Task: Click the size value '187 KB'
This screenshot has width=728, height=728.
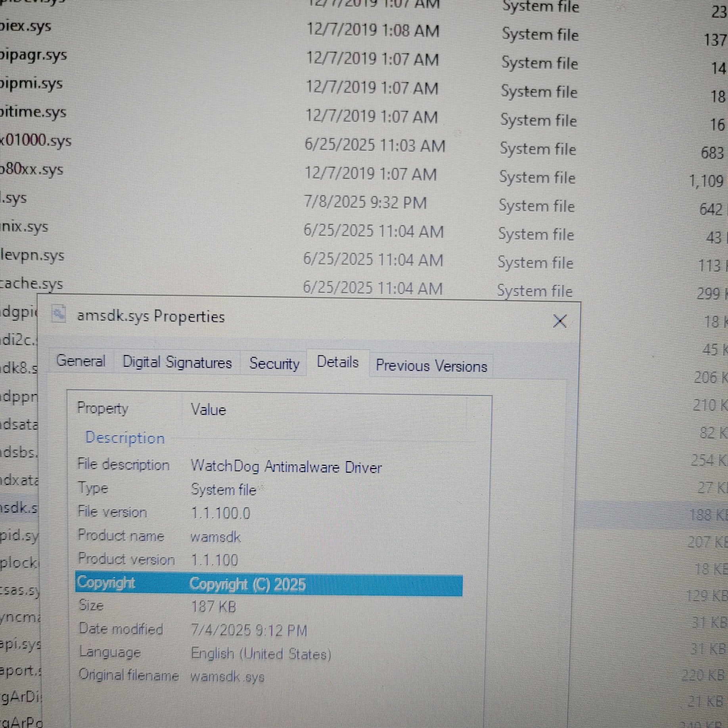Action: 214,607
